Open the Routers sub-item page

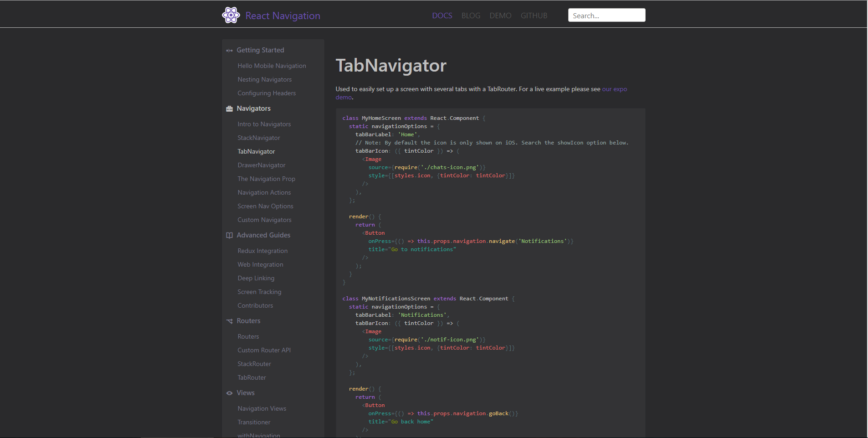point(248,336)
